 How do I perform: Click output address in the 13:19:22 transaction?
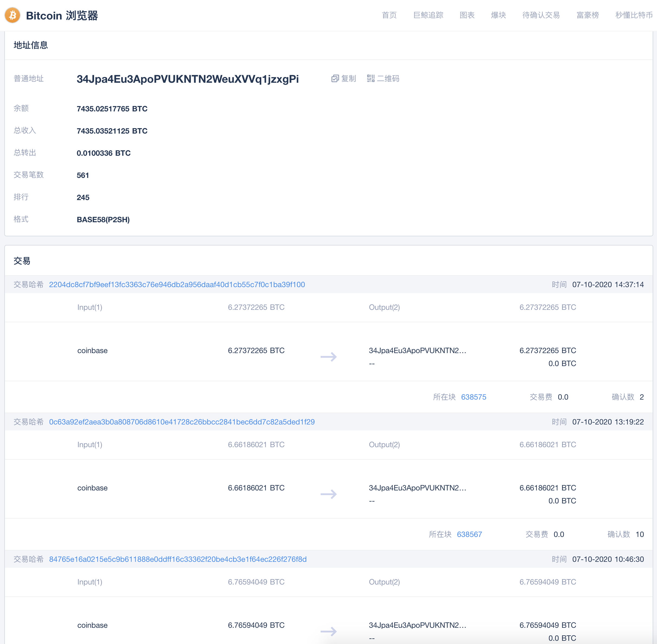417,488
